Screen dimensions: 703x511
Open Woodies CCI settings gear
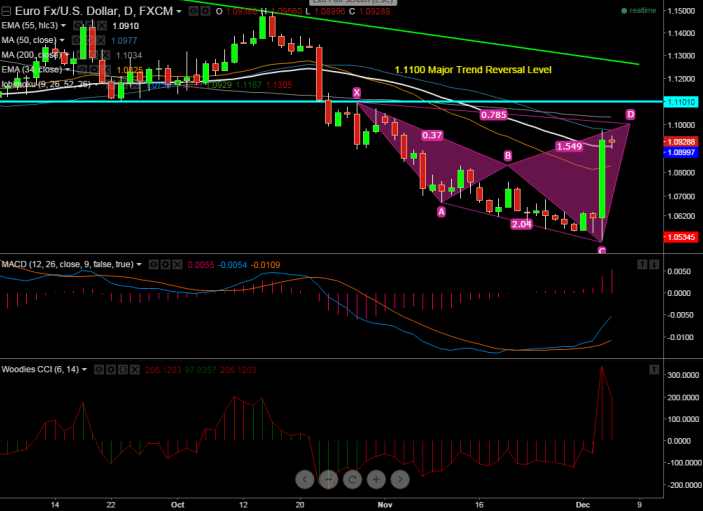(x=111, y=369)
